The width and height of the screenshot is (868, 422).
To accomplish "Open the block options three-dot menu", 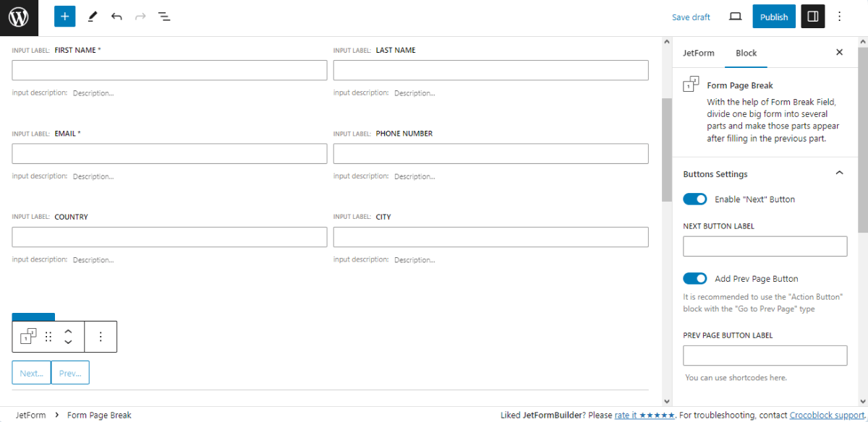I will pyautogui.click(x=101, y=336).
